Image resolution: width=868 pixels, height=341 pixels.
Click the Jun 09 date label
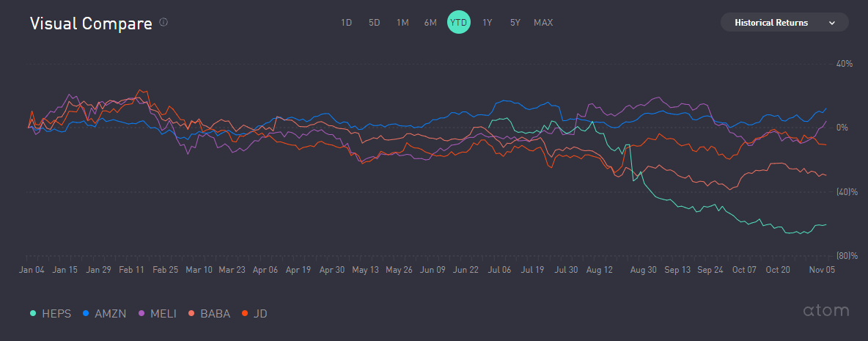point(433,270)
